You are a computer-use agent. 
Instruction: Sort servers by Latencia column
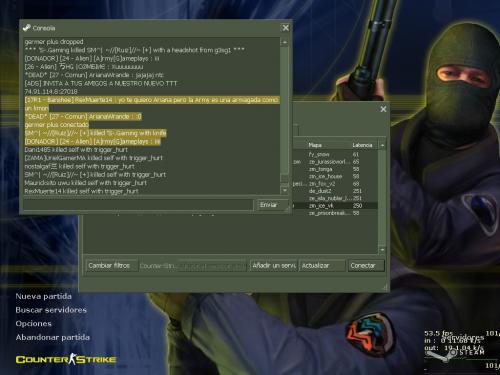pos(362,145)
